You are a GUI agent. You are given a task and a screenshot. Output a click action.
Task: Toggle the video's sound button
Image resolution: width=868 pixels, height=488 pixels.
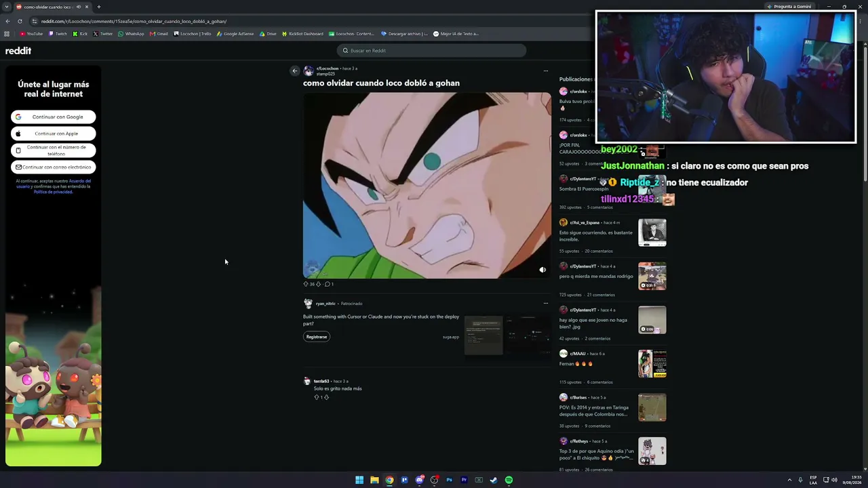[542, 270]
